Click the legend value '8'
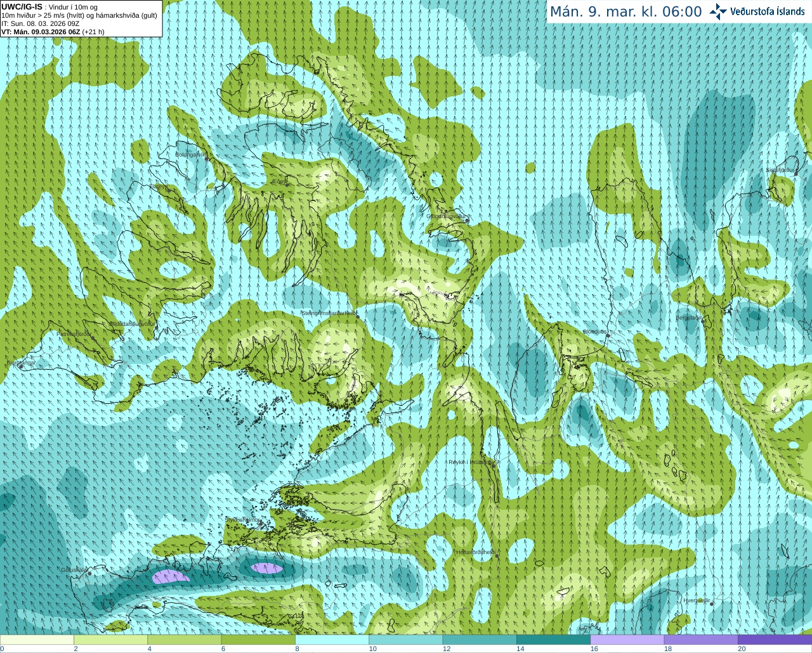812x653 pixels. tap(297, 649)
